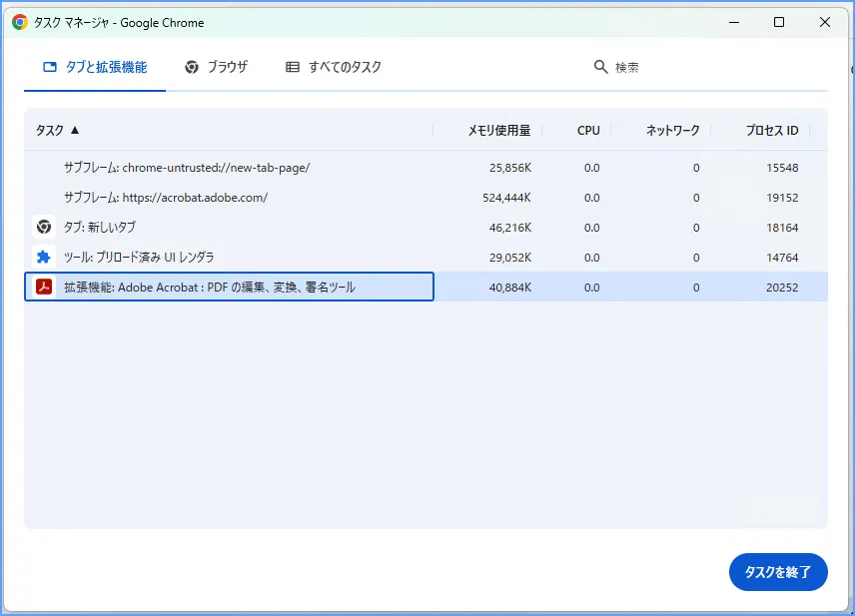Toggle sort with the arrow beside タスク
Viewport: 855px width, 616px height.
point(75,130)
